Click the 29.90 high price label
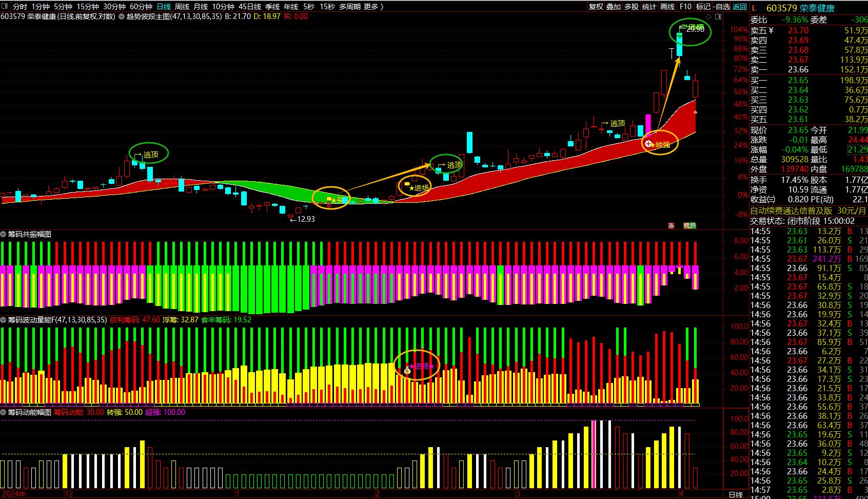This screenshot has width=868, height=499. click(695, 29)
